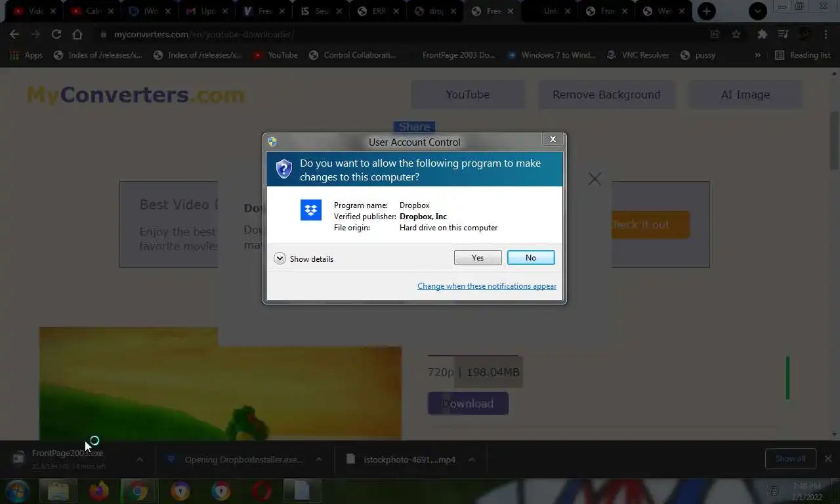
Task: Click the share page icon in address bar
Action: pyautogui.click(x=715, y=34)
